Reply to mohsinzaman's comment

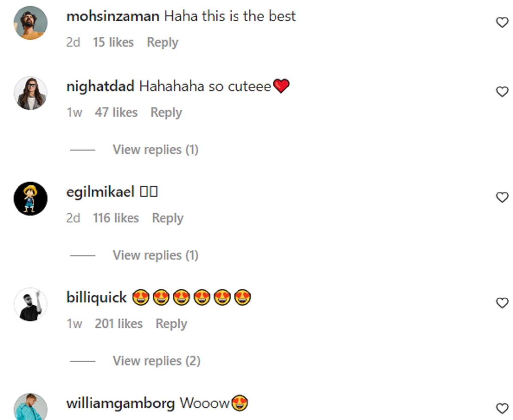pos(162,43)
